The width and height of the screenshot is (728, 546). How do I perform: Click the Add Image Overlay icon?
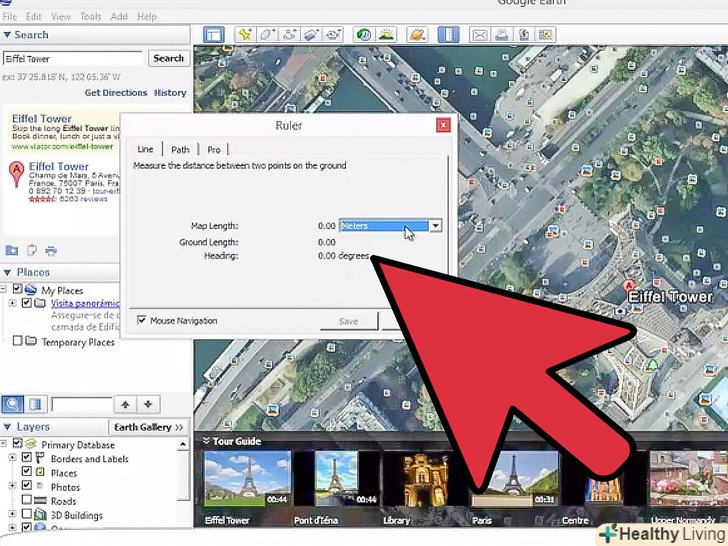(x=311, y=35)
